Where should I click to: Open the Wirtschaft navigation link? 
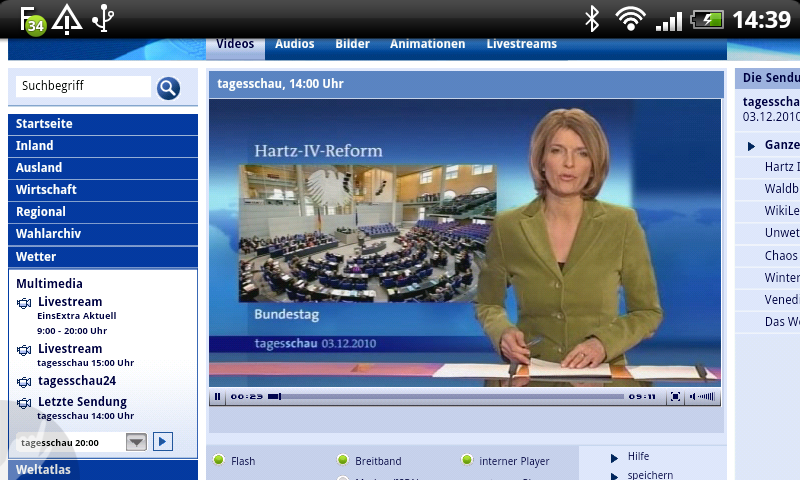coord(46,190)
